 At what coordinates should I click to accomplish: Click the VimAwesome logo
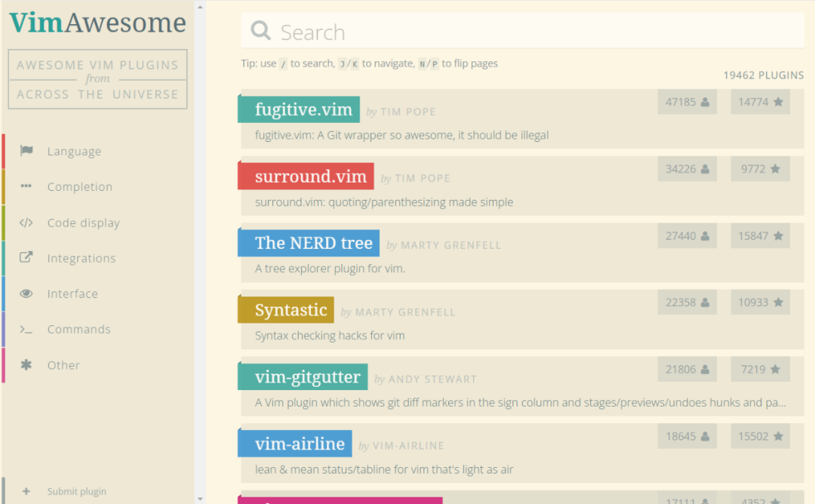[97, 23]
